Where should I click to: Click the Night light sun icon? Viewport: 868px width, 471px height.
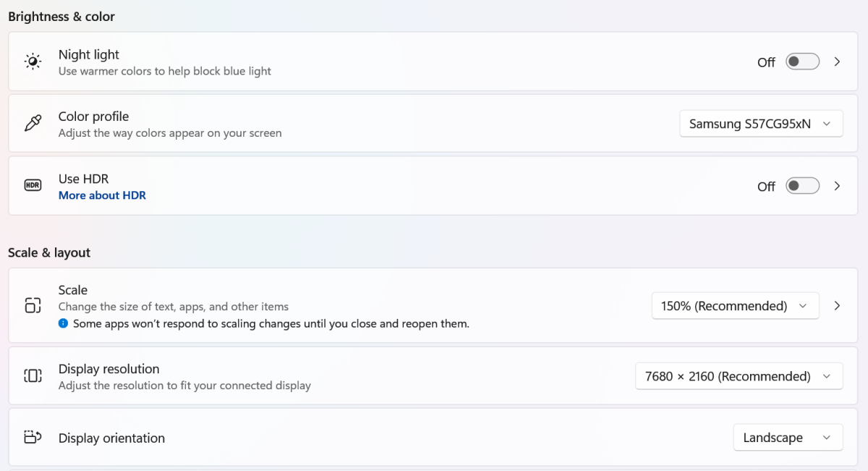[x=33, y=61]
